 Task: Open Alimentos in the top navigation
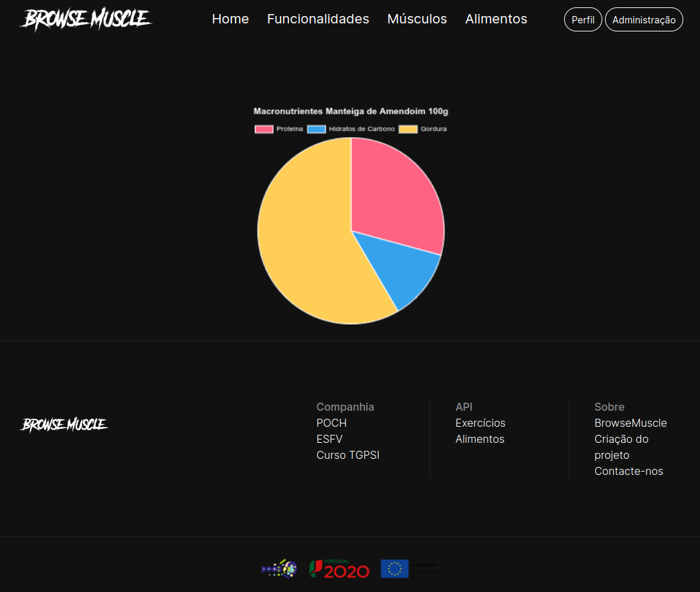pos(496,19)
